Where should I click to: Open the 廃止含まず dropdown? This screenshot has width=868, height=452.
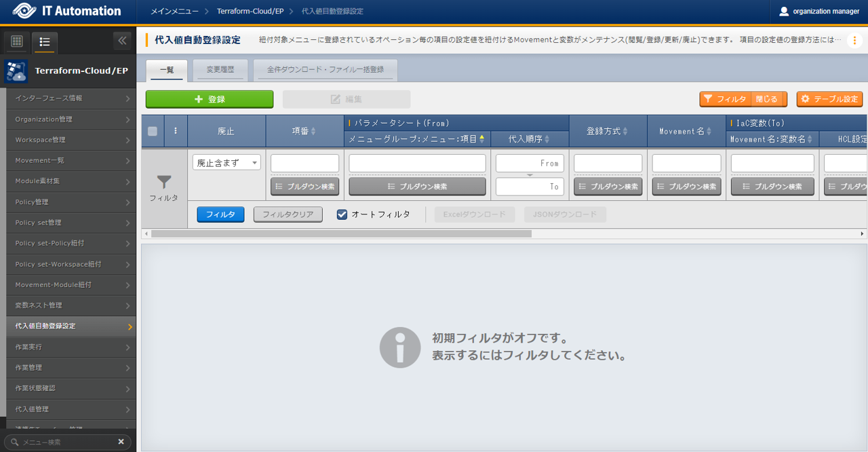226,163
